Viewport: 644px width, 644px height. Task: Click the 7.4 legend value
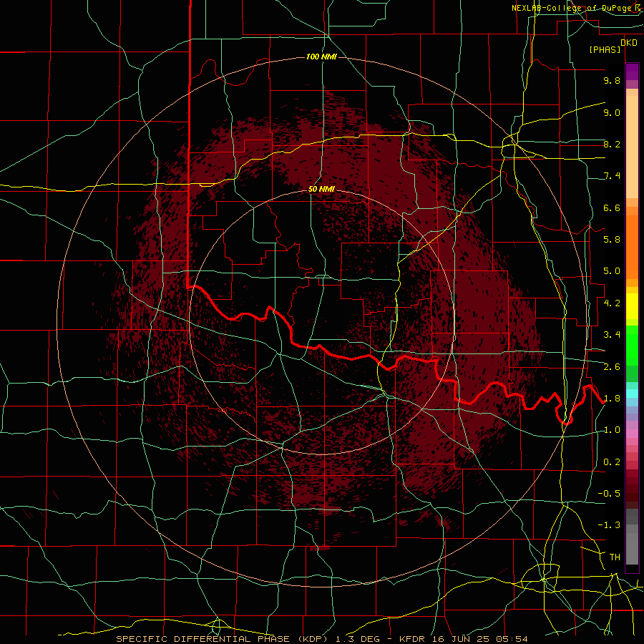click(x=612, y=176)
